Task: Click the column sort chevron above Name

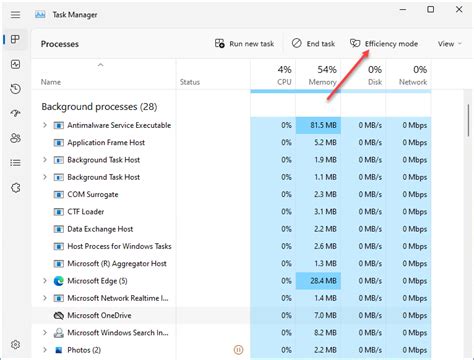Action: (x=100, y=65)
